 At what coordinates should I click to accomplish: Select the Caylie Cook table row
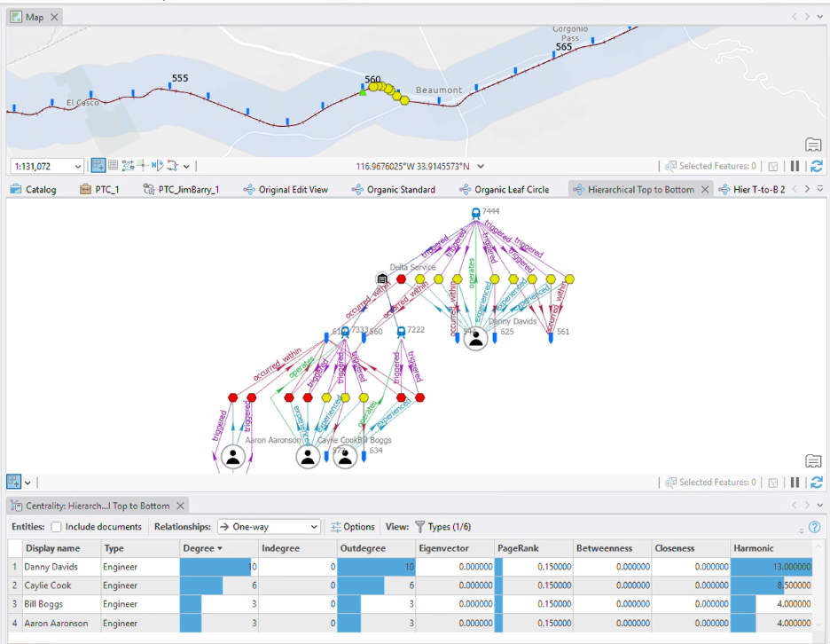tap(411, 585)
